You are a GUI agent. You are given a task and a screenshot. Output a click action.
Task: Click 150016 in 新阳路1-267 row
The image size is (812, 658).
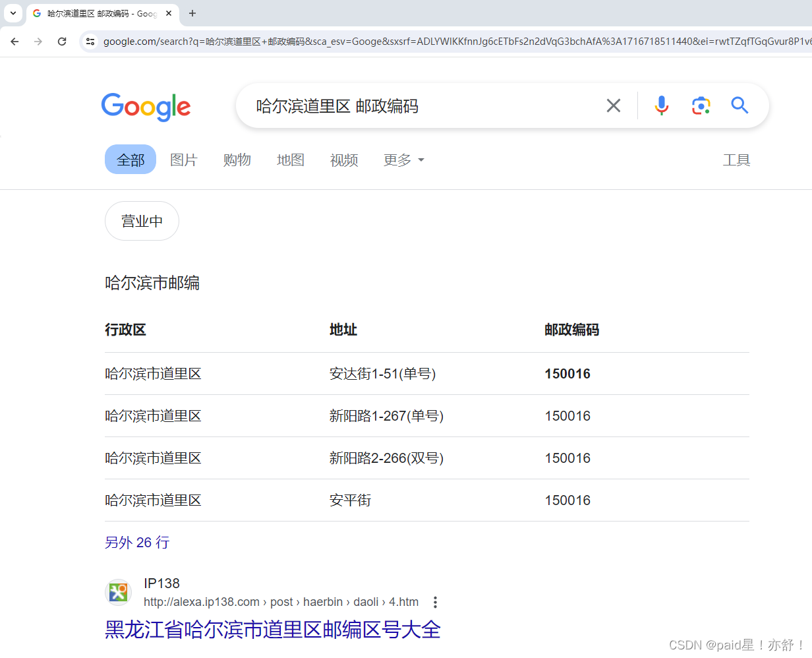tap(567, 416)
